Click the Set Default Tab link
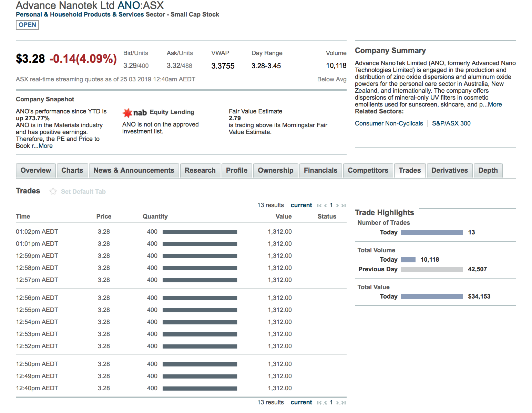 [83, 192]
